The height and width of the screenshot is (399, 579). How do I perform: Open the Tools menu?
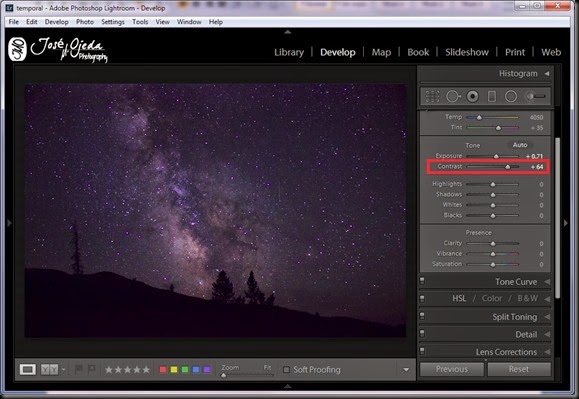coord(140,22)
